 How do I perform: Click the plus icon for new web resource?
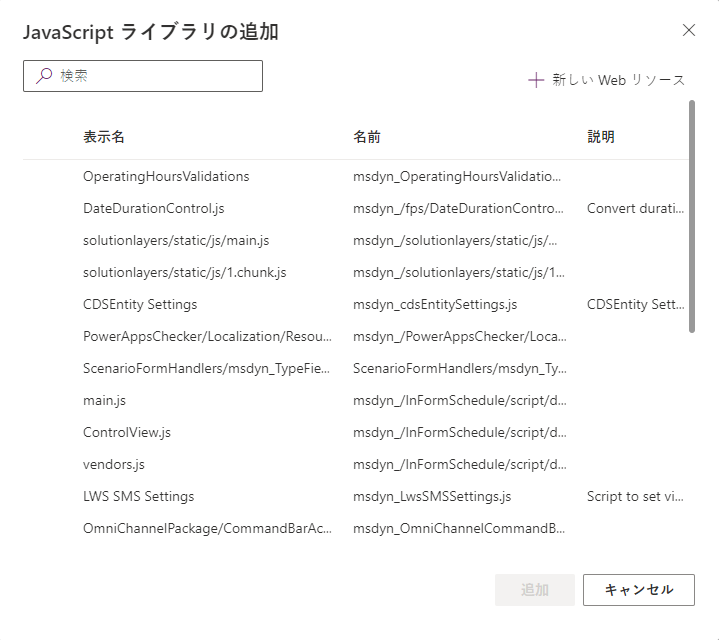536,80
